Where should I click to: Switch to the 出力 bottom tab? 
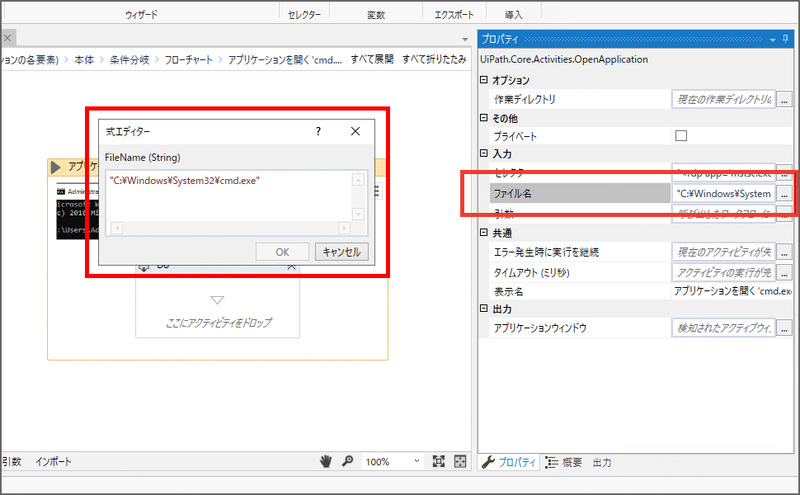click(x=602, y=462)
